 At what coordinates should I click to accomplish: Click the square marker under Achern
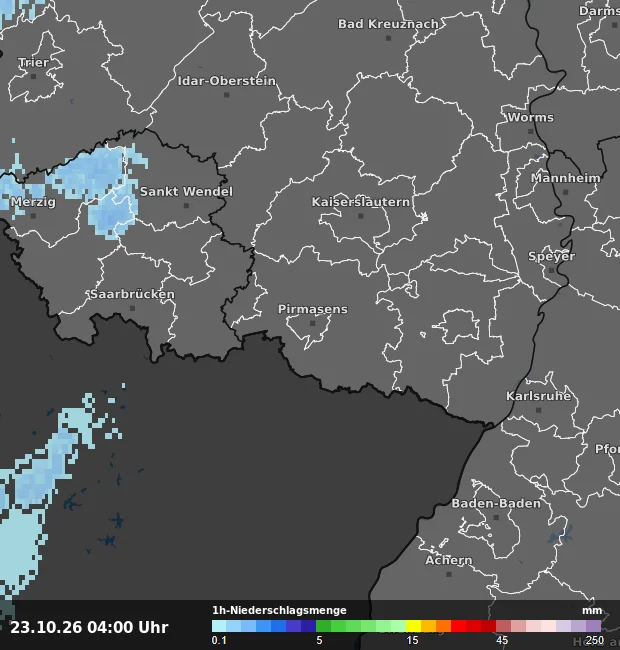[x=449, y=575]
